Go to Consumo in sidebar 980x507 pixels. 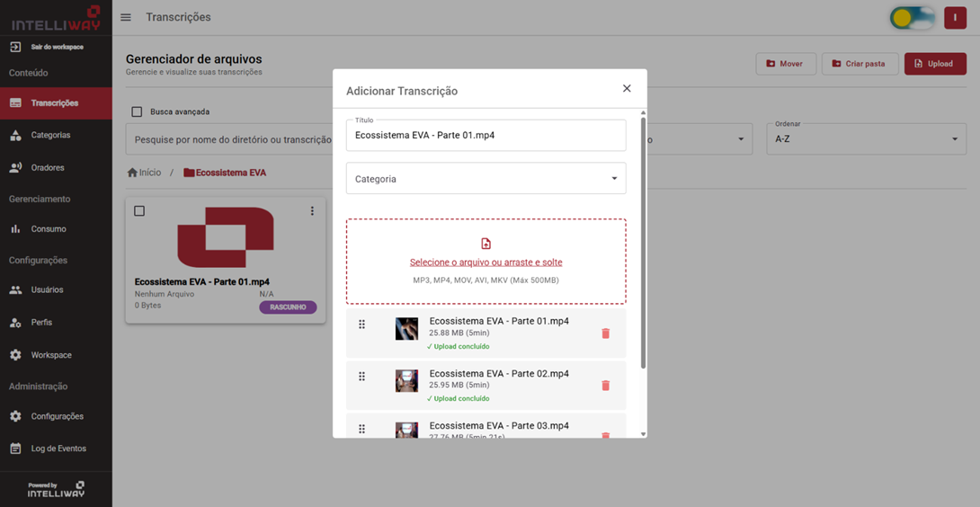[x=49, y=229]
